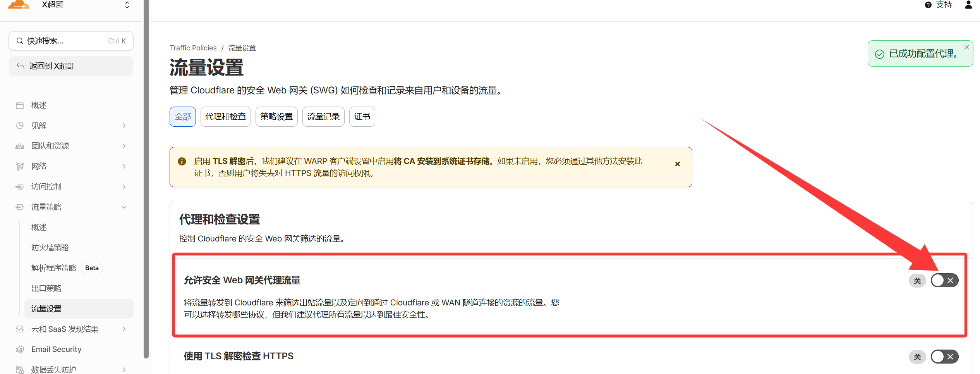Dismiss the TLS decryption warning banner
Image resolution: width=980 pixels, height=374 pixels.
[677, 164]
